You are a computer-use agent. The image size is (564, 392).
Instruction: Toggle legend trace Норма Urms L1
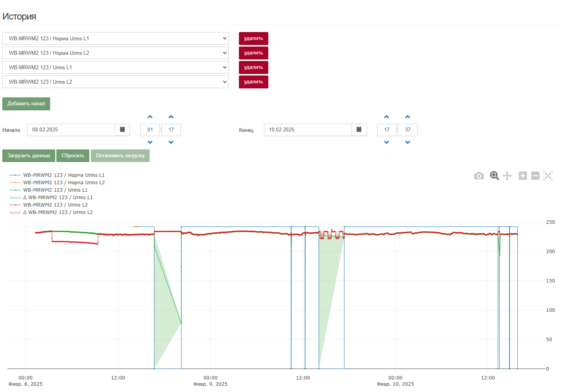57,175
